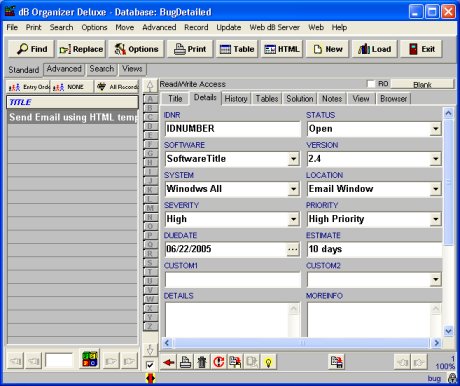Click the printer icon in bottom toolbar
Viewport: 460px width, 386px height.
point(185,362)
